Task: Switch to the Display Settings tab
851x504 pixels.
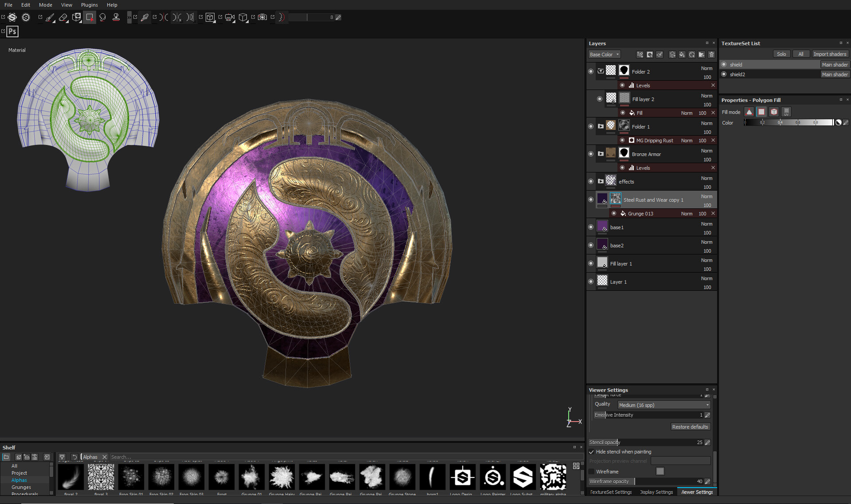Action: [656, 492]
